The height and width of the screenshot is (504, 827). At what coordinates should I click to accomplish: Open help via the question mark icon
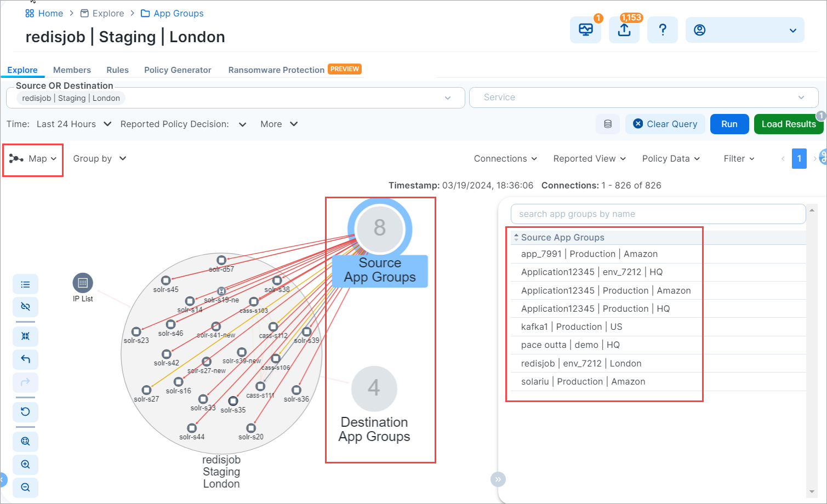[x=662, y=30]
